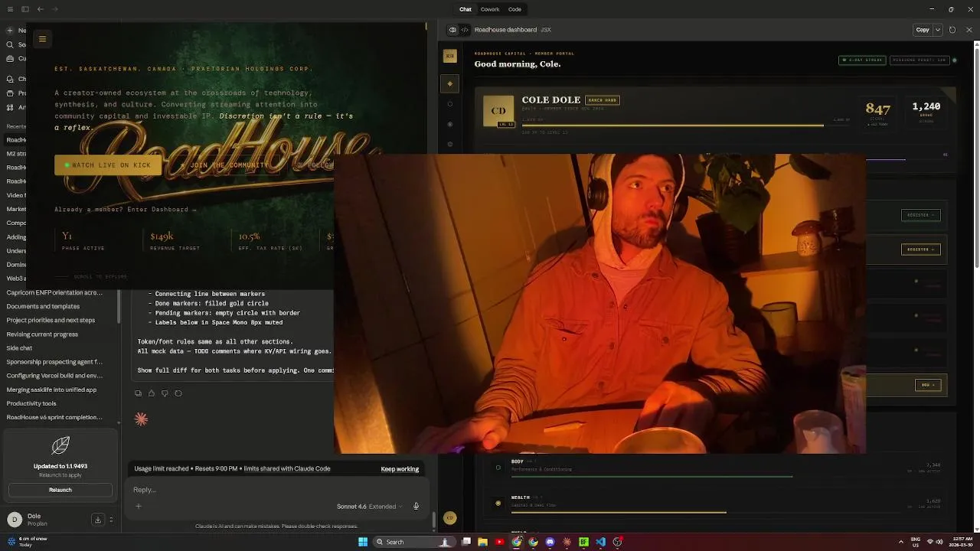The width and height of the screenshot is (980, 551).
Task: Switch to artifact code view
Action: (x=465, y=30)
